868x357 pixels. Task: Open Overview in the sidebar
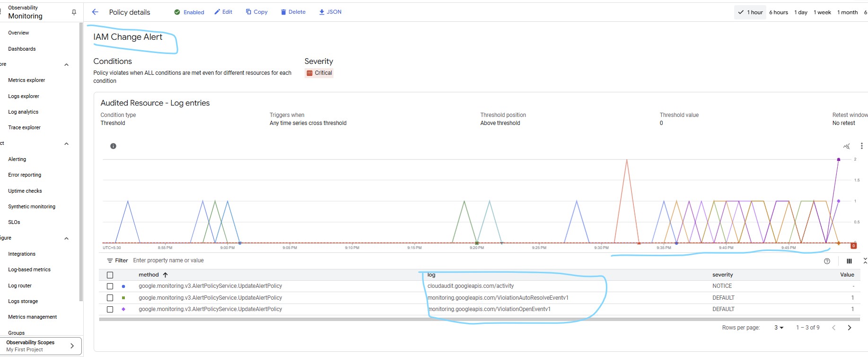pyautogui.click(x=18, y=33)
